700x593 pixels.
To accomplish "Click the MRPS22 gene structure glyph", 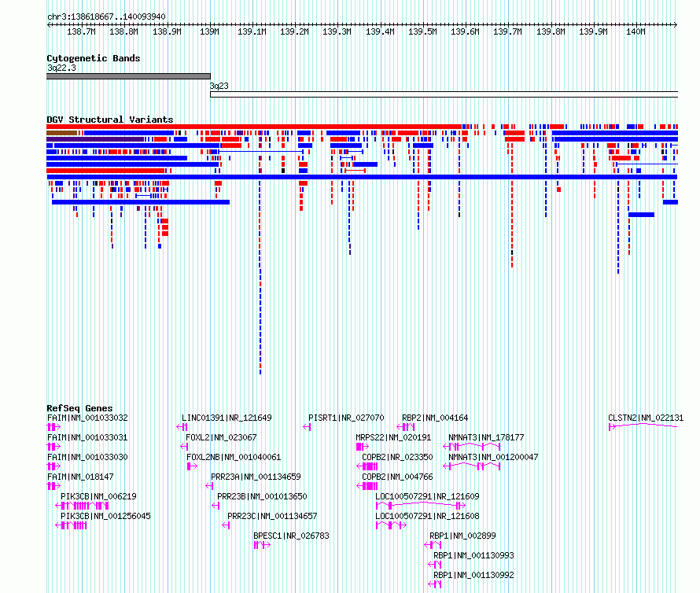I will point(362,447).
